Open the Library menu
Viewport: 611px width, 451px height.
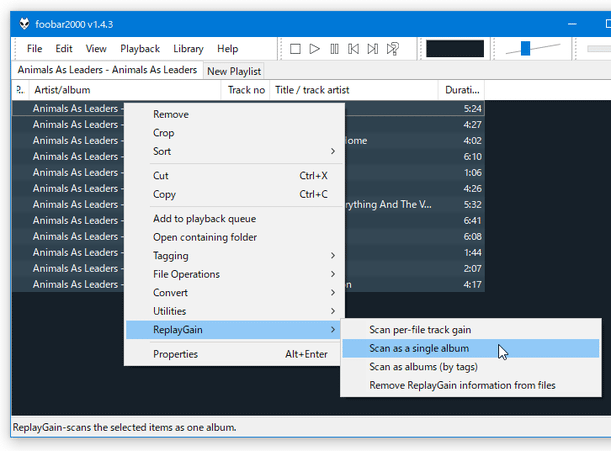coord(188,49)
